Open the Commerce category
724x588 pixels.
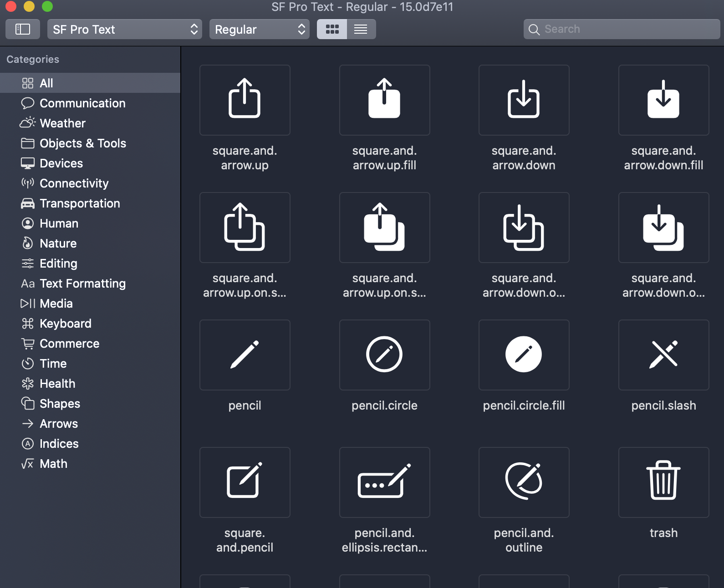(90, 343)
